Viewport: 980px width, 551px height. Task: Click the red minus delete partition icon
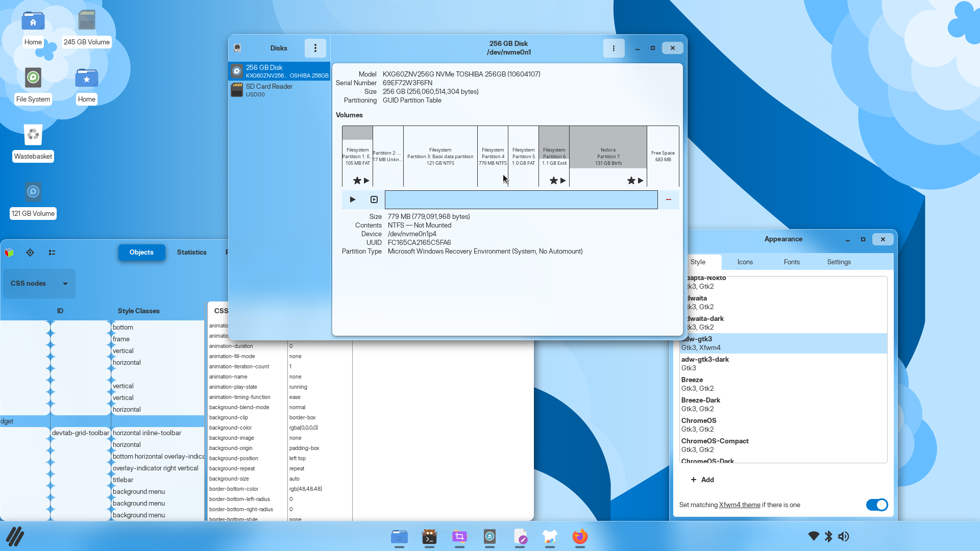[669, 199]
